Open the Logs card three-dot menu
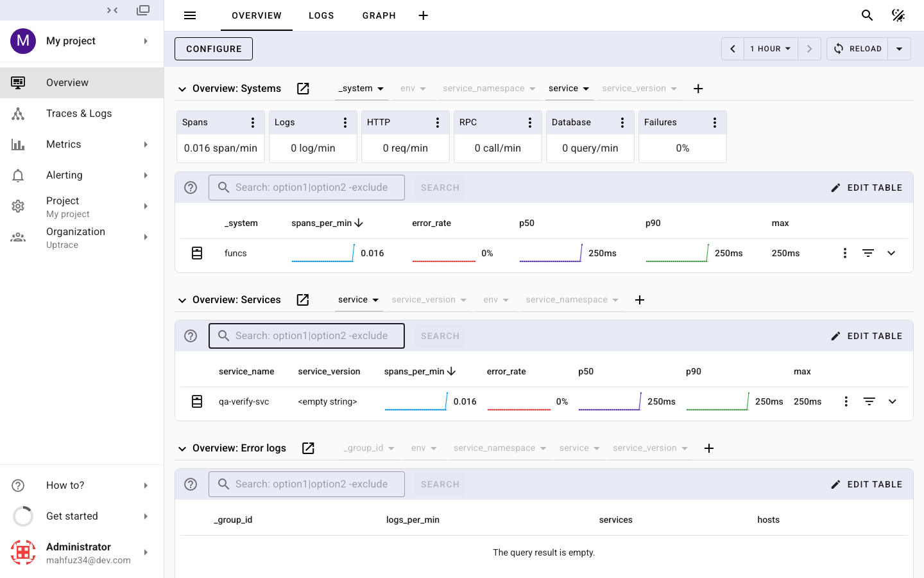Viewport: 924px width, 578px height. click(345, 123)
